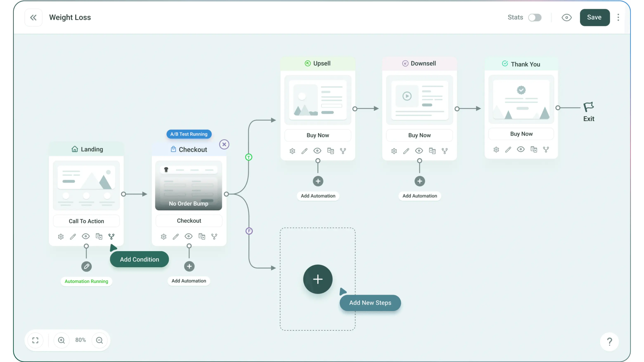This screenshot has height=362, width=644.
Task: Click the gear settings icon on Landing step
Action: tap(61, 237)
